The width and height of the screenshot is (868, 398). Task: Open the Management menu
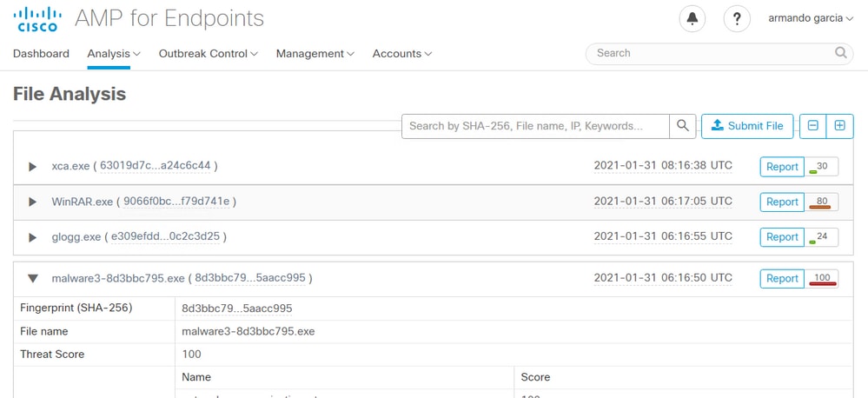315,54
